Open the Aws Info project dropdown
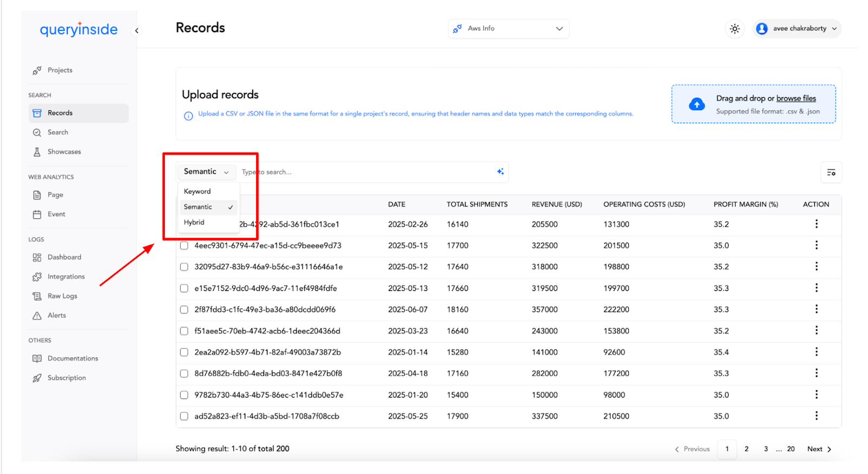 [x=508, y=29]
